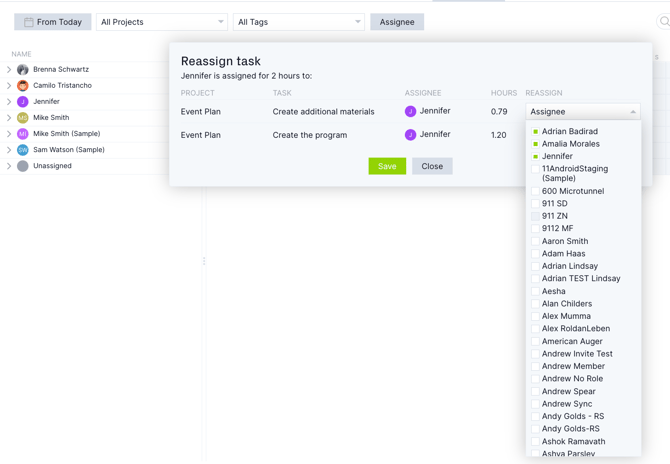The width and height of the screenshot is (670, 464).
Task: Click Sam Watson (Sample) SW avatar
Action: 23,150
